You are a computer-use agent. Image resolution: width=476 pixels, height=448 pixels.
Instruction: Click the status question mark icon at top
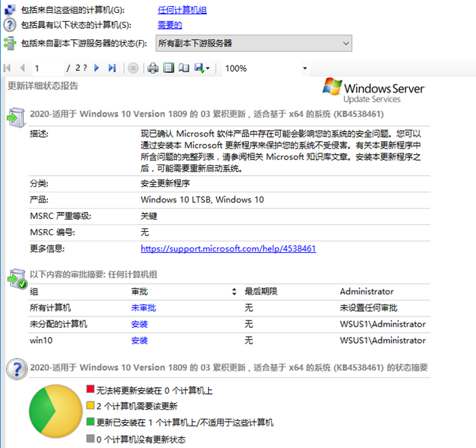(10, 25)
